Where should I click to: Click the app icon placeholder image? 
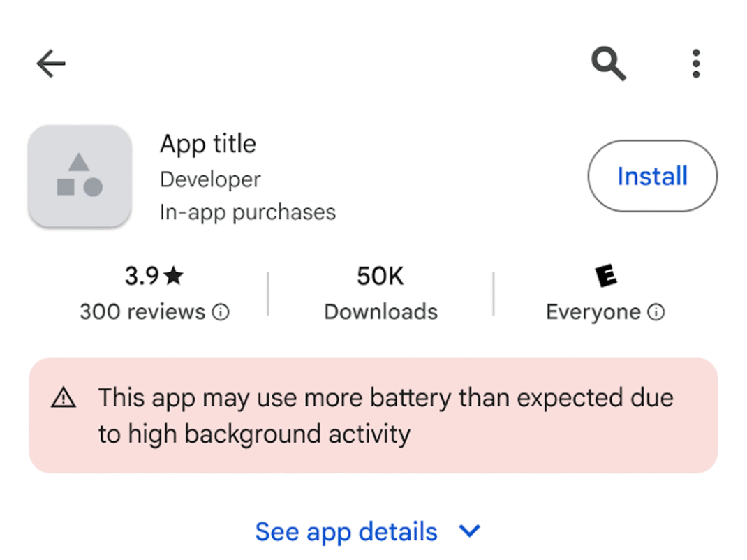tap(80, 176)
